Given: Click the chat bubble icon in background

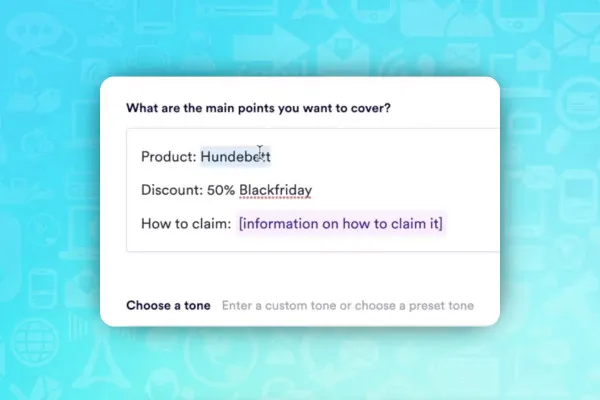Looking at the screenshot, I should tap(33, 33).
